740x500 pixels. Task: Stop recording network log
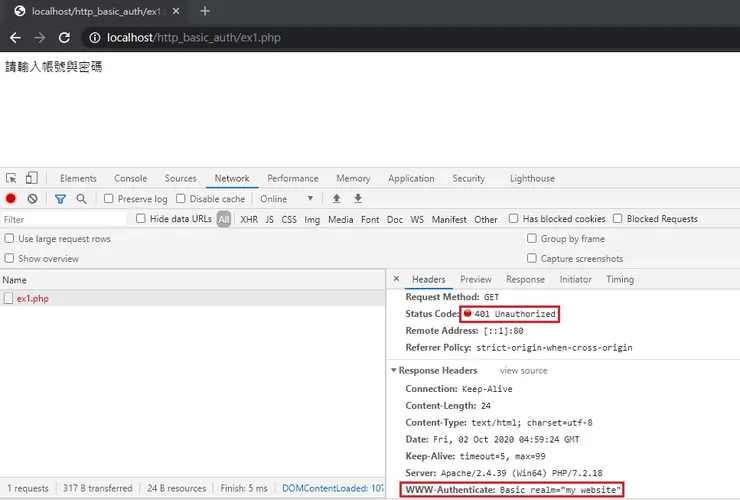click(x=11, y=199)
